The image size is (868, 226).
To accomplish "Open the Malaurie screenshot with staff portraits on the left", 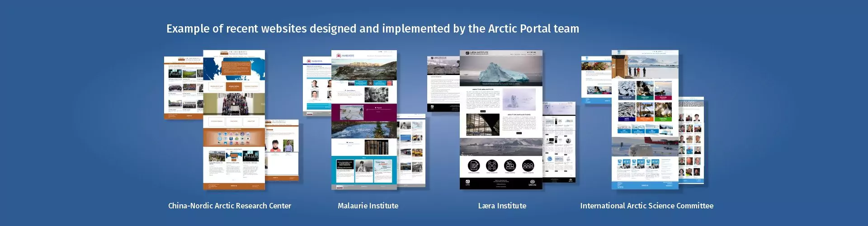I will pos(317,87).
